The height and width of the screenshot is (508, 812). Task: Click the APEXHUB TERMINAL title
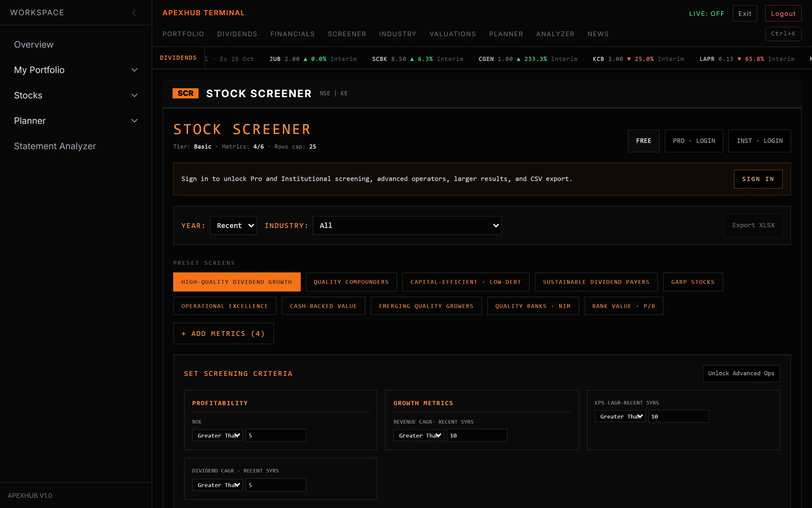point(204,13)
